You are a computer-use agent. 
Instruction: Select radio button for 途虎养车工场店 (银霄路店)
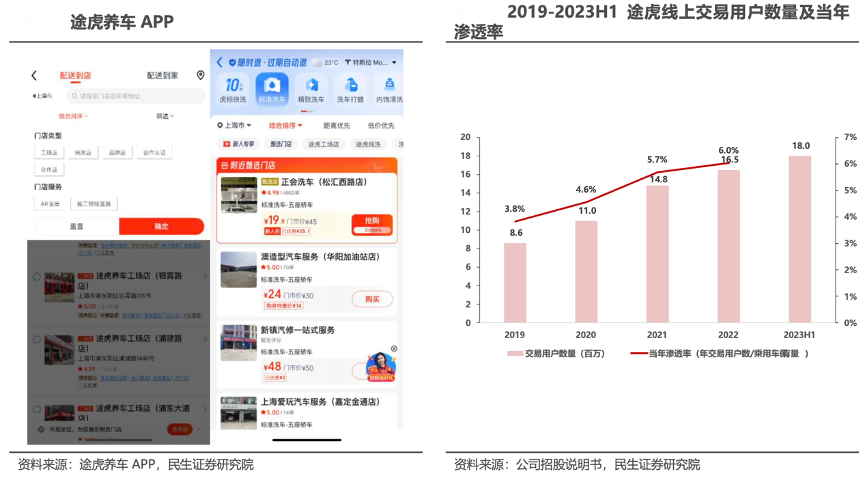click(37, 277)
